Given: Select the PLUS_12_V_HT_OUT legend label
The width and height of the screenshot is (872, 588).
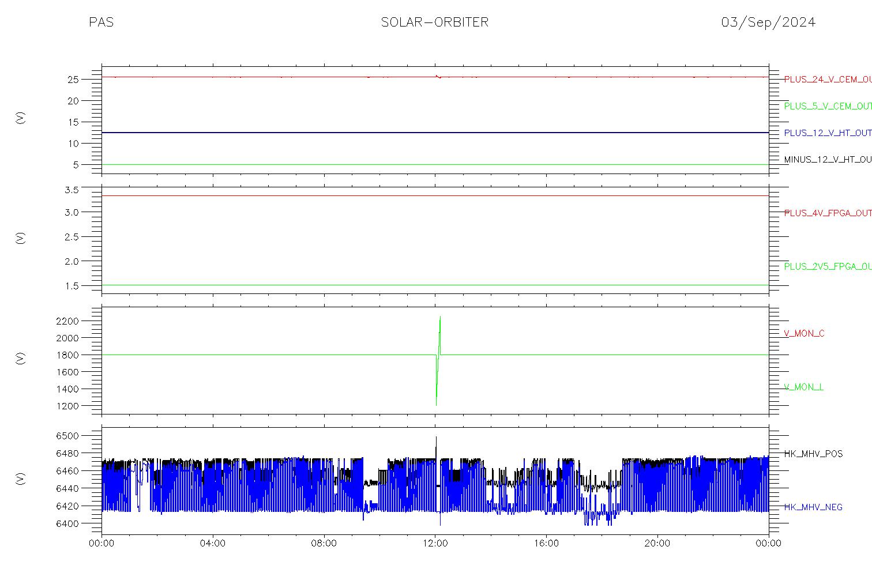Looking at the screenshot, I should [x=828, y=133].
